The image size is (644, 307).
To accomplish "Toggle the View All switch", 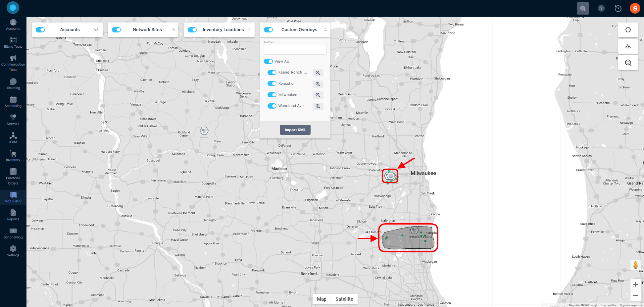I will [x=268, y=61].
